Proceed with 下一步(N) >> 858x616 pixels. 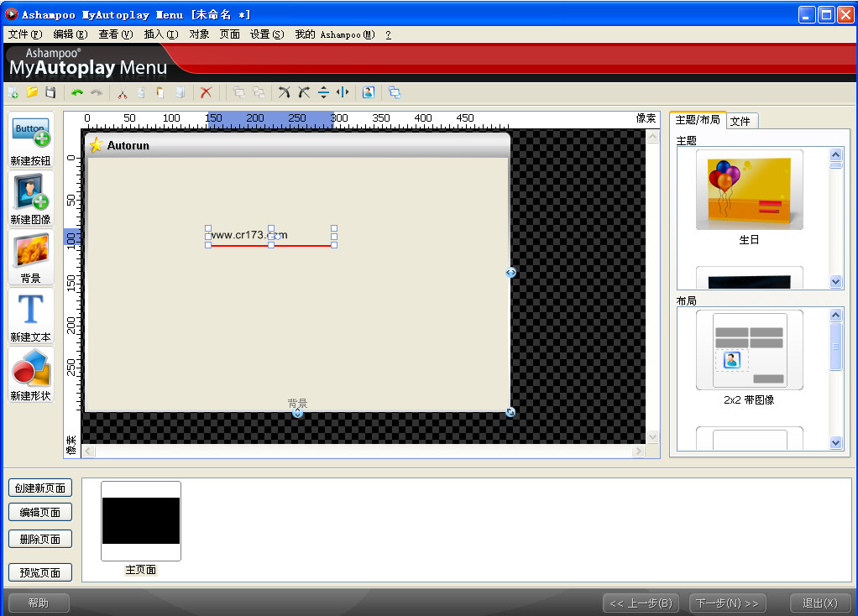pos(727,603)
